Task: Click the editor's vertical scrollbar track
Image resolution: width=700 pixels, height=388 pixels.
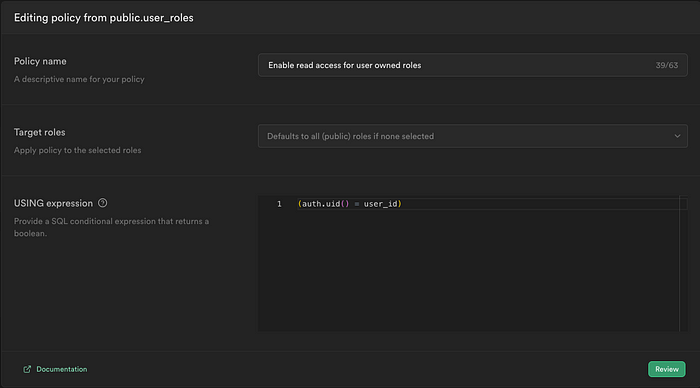Action: (683, 263)
